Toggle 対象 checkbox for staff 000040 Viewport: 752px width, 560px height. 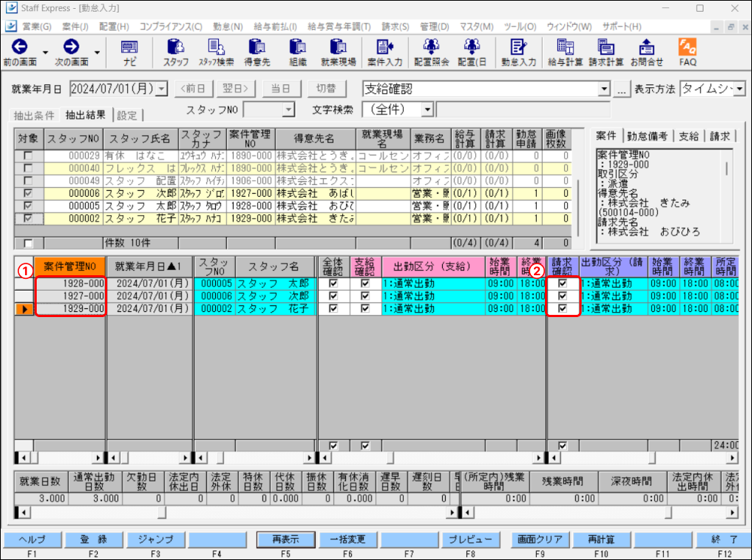29,168
